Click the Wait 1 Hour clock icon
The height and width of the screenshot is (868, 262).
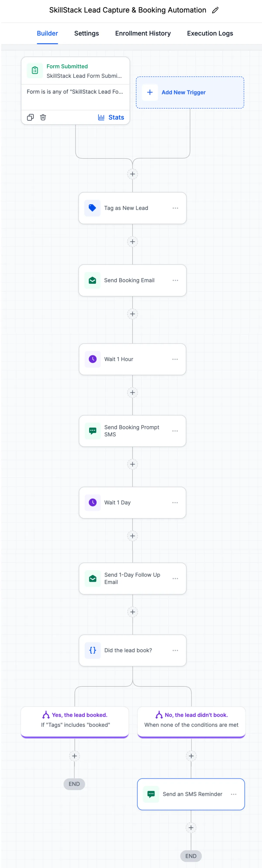click(x=93, y=359)
